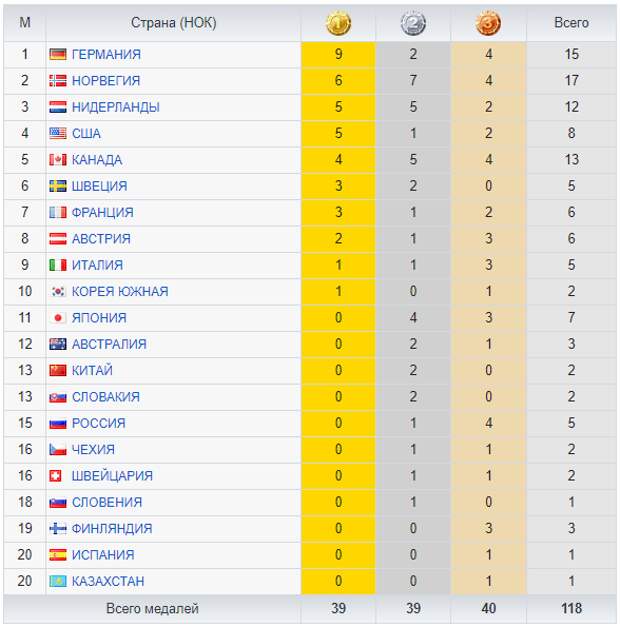Screen dimensions: 620x627
Task: Click the Germany flag icon
Action: pos(58,54)
